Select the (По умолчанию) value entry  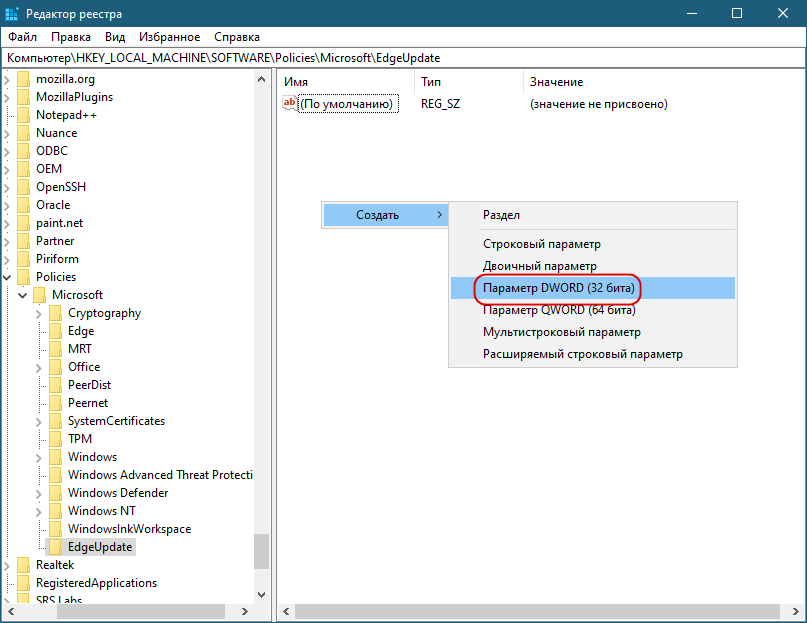tap(348, 104)
